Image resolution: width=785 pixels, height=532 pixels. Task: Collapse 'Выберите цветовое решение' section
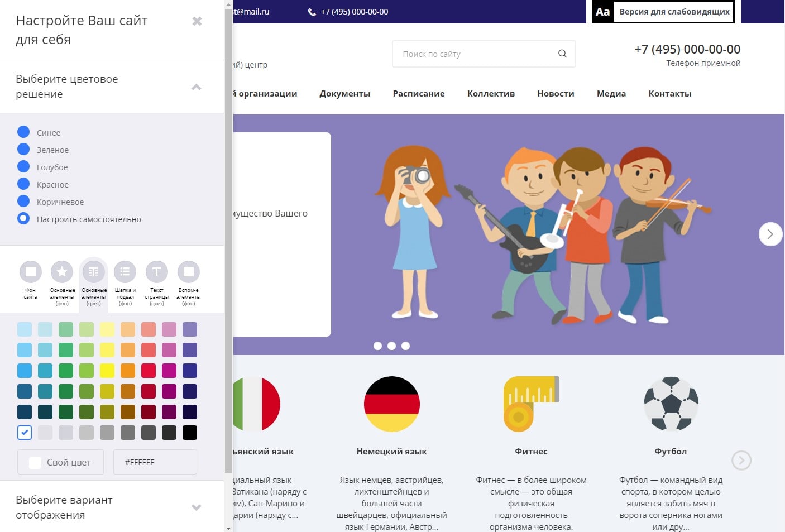[196, 87]
